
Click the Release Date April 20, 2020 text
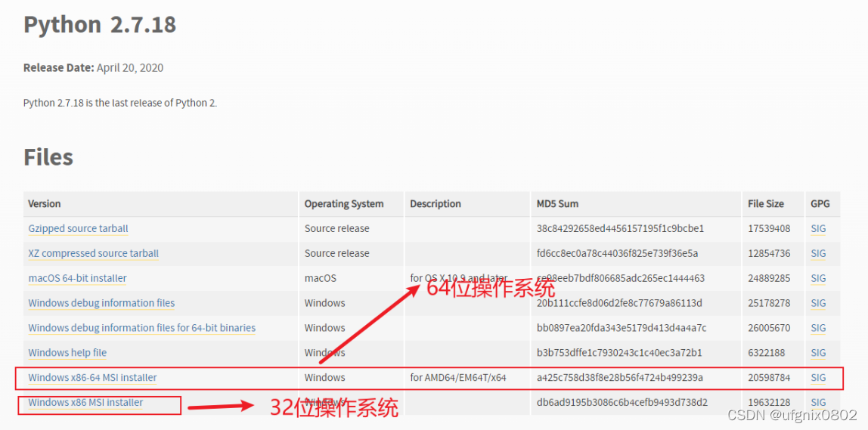(x=93, y=68)
